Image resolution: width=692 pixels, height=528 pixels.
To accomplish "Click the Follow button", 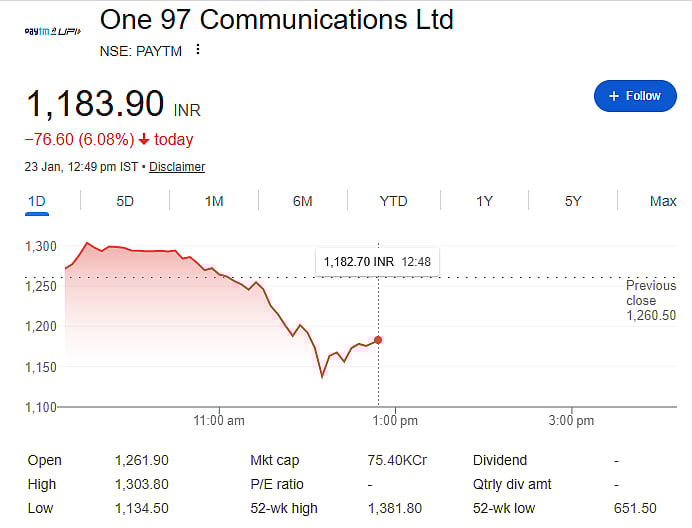I will [634, 96].
